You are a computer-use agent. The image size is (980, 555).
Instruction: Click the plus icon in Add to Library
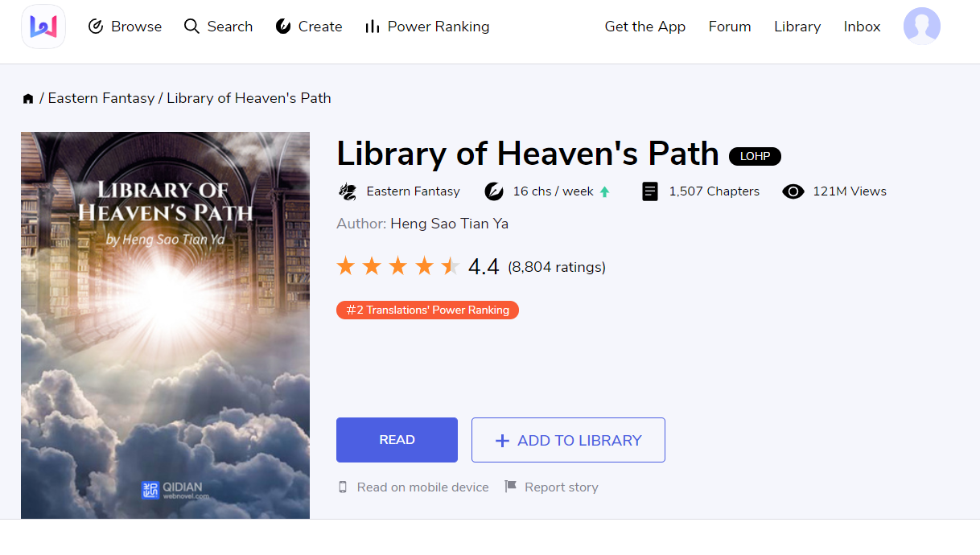tap(502, 440)
